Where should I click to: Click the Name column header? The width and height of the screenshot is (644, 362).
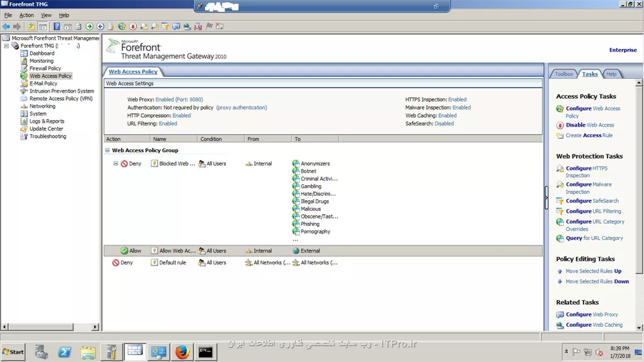coord(174,139)
